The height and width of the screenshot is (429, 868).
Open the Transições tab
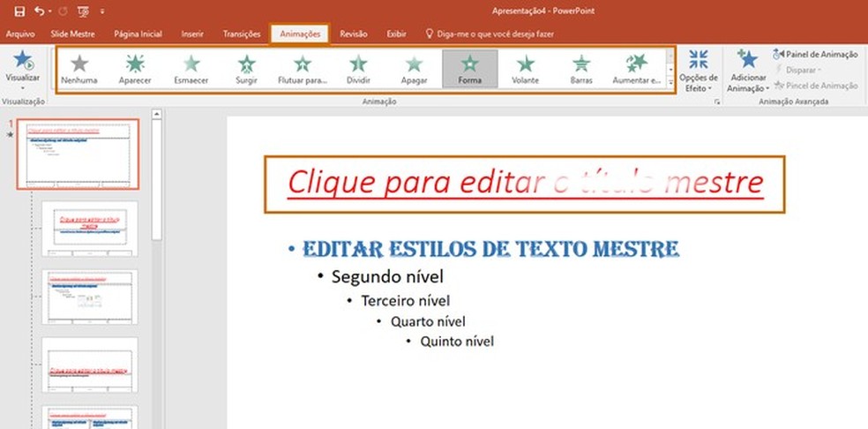[x=242, y=34]
